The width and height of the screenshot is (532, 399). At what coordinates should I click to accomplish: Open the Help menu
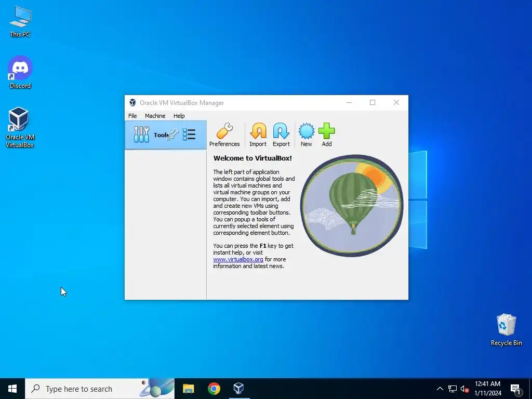(179, 116)
